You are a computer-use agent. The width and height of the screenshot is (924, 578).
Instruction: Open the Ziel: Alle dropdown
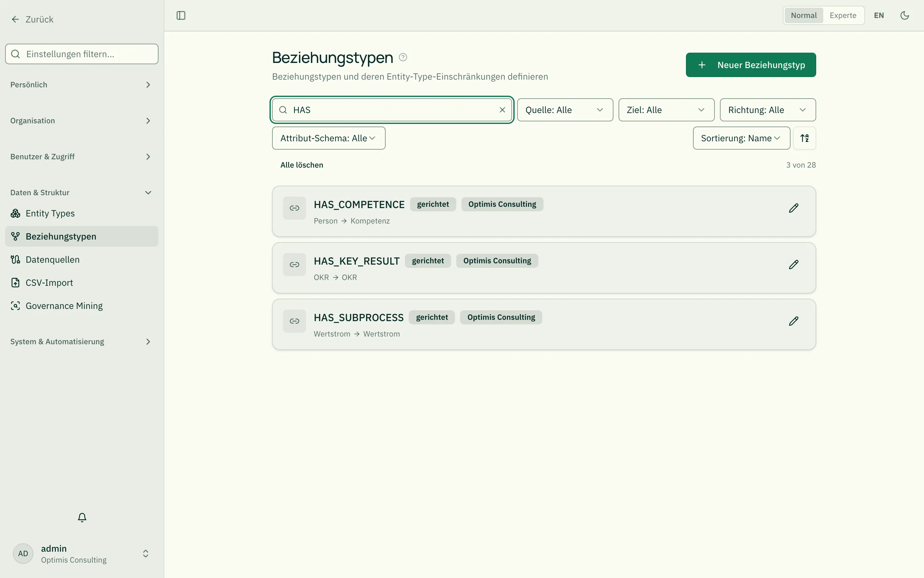point(666,110)
